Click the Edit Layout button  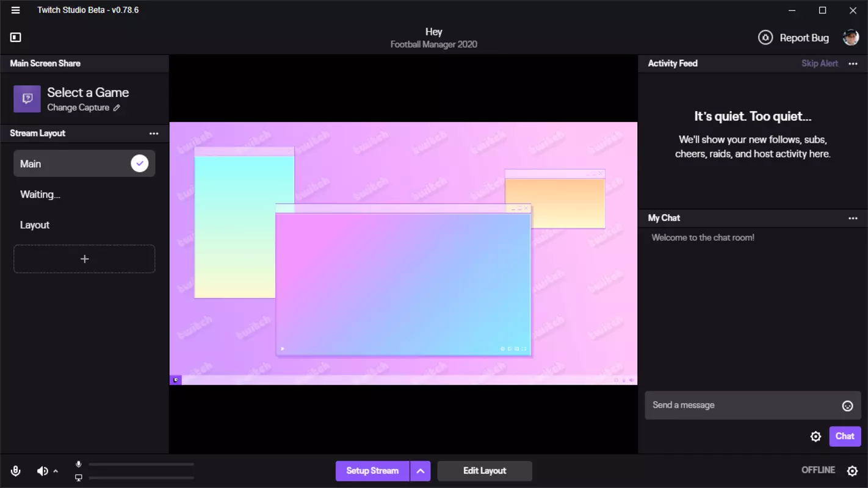(x=485, y=471)
